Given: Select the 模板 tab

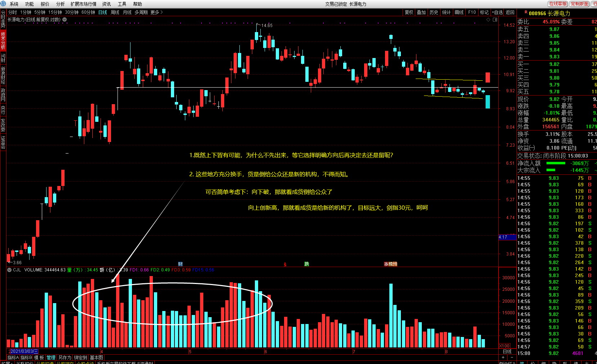Looking at the screenshot, I should coord(39,358).
